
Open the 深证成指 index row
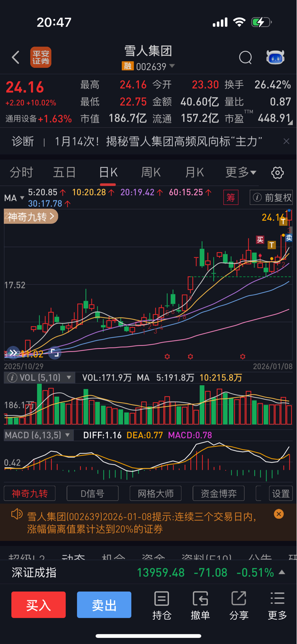click(148, 572)
